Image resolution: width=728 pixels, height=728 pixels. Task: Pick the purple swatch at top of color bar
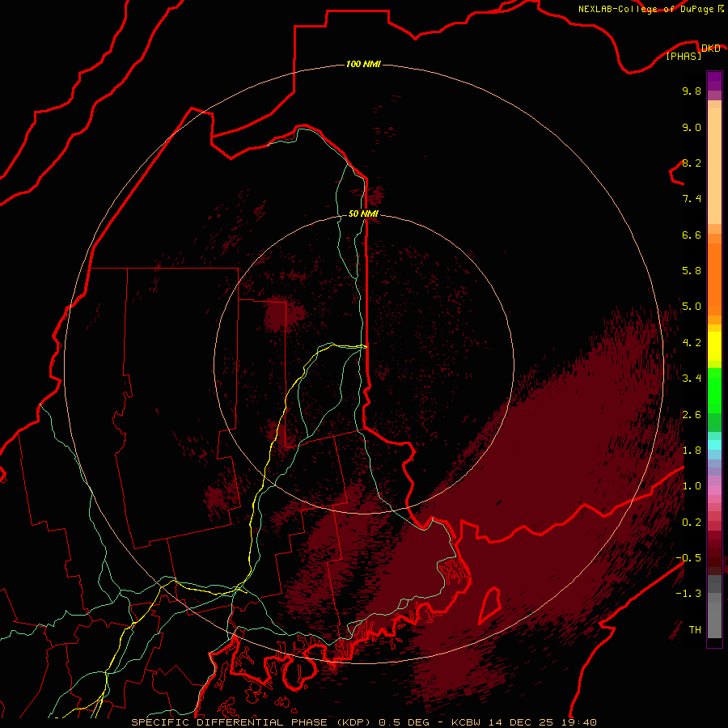(x=714, y=81)
